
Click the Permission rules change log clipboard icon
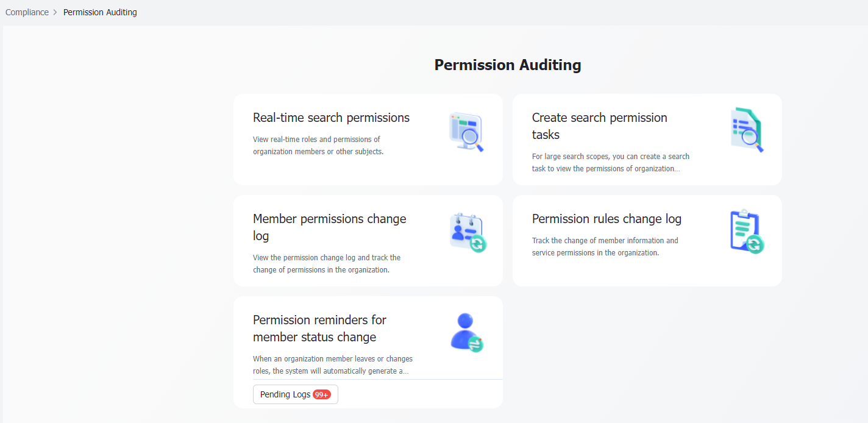tap(745, 232)
